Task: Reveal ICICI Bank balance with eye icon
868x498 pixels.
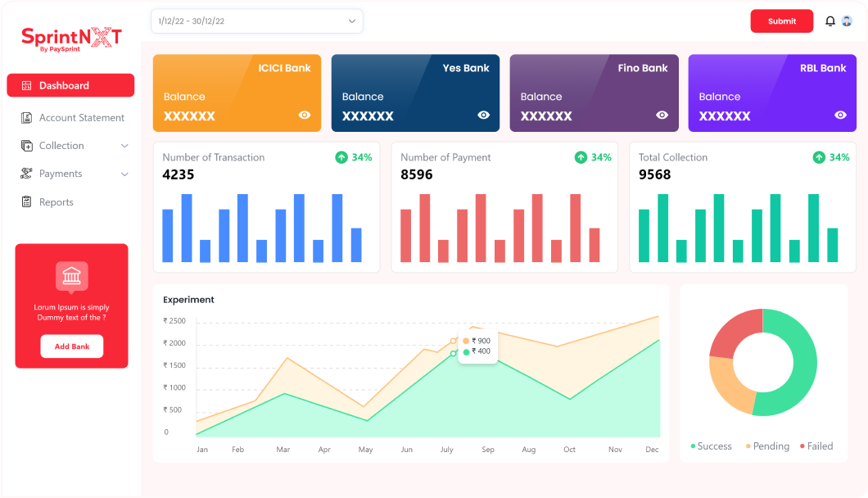Action: (x=305, y=115)
